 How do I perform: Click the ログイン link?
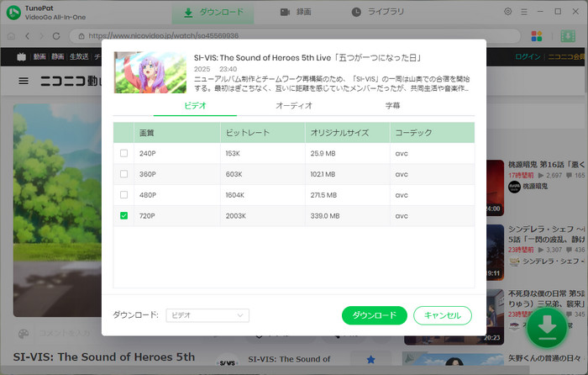[528, 56]
